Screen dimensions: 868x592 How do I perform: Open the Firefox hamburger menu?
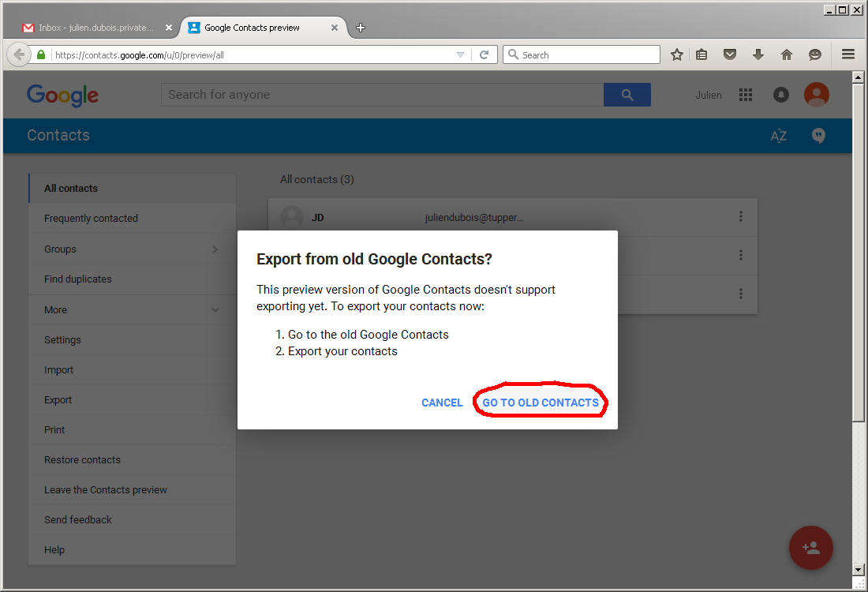point(848,54)
